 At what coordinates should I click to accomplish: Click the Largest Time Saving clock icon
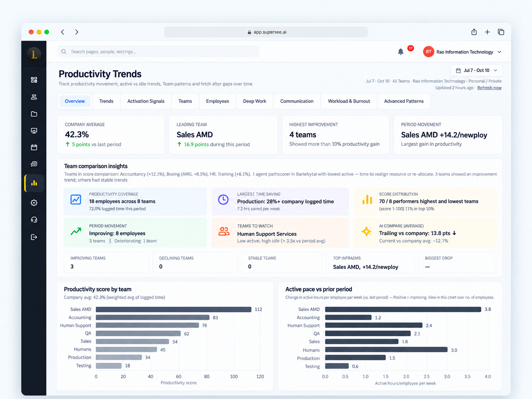pyautogui.click(x=223, y=199)
